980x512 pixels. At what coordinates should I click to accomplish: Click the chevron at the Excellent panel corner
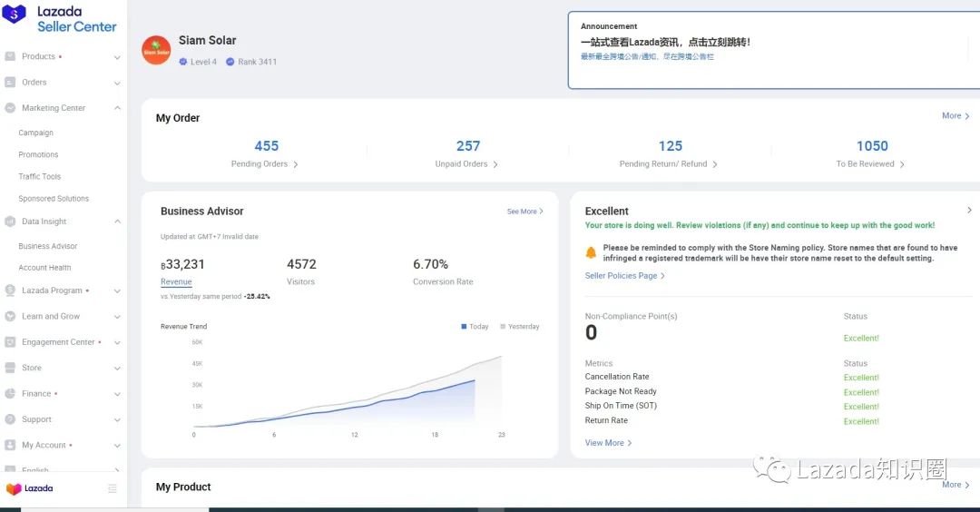click(x=969, y=210)
